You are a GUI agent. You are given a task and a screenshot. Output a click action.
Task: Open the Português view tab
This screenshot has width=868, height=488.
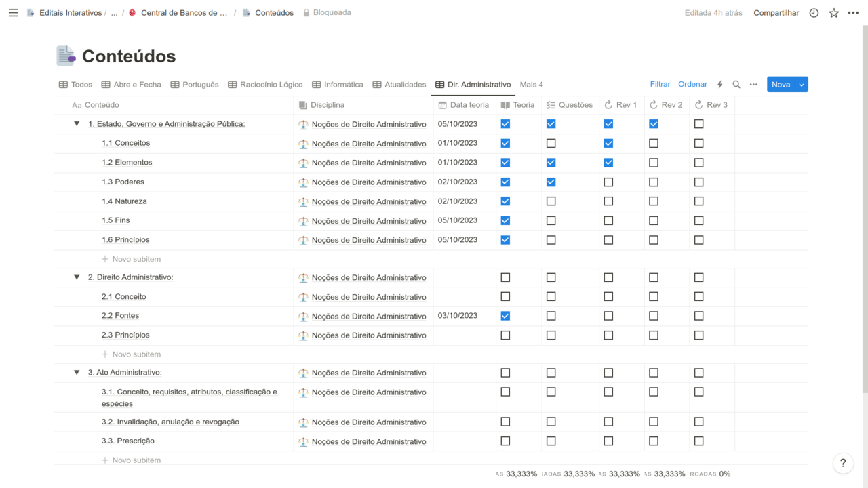click(x=195, y=85)
